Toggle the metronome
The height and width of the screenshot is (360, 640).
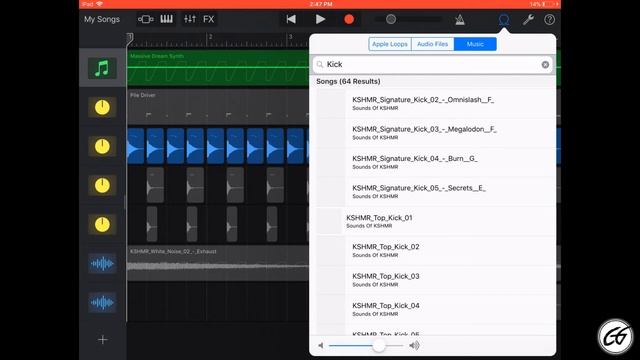[460, 19]
